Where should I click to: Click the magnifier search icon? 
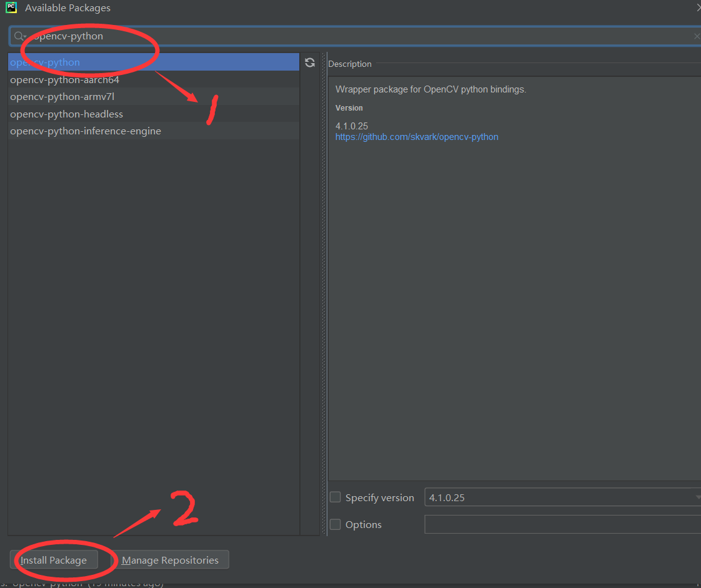tap(17, 36)
